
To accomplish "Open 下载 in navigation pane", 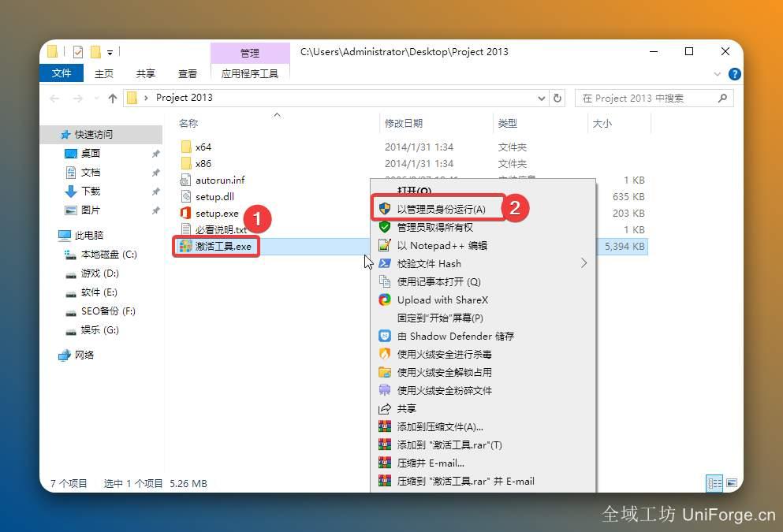I will [x=91, y=192].
